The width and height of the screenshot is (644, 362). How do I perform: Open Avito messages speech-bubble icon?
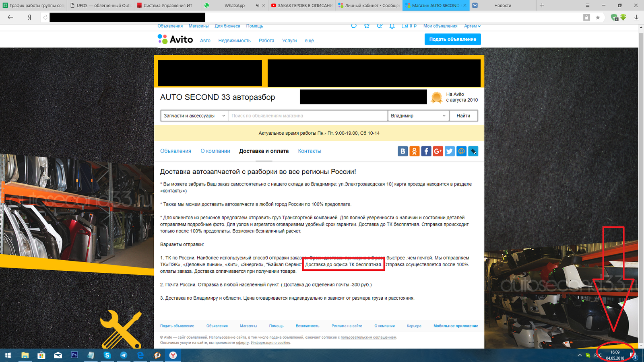354,26
